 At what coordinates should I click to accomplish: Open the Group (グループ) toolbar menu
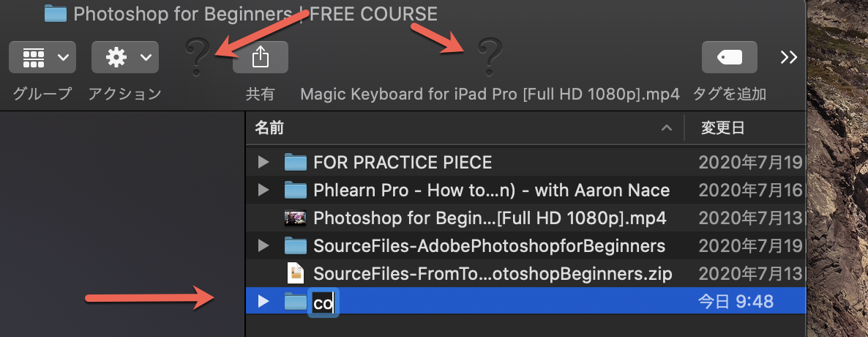[42, 57]
